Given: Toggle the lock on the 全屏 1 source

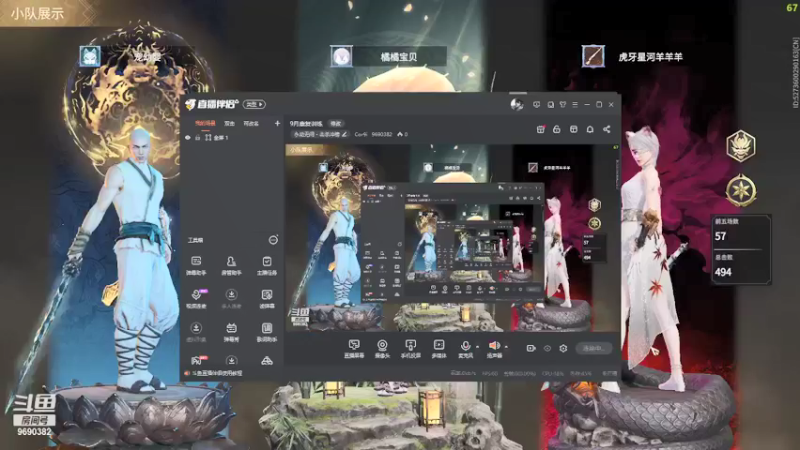Looking at the screenshot, I should pyautogui.click(x=197, y=138).
